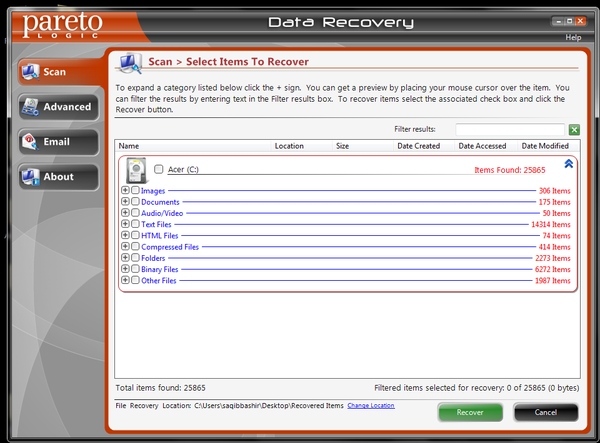Sort by Date Created column header

[424, 146]
